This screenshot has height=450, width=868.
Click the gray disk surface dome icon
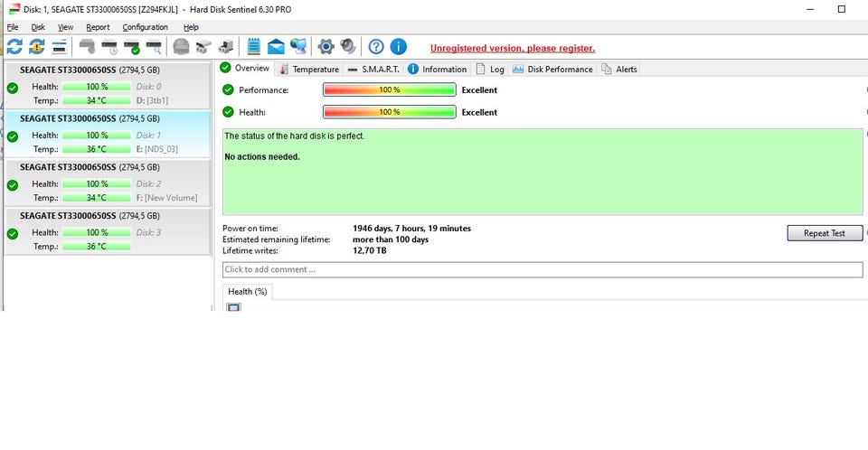click(x=181, y=47)
